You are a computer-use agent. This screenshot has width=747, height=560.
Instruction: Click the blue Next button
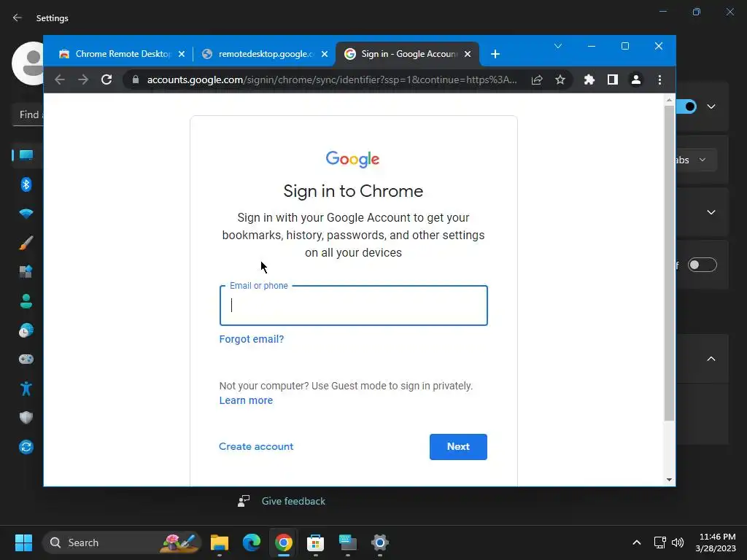[x=458, y=447]
